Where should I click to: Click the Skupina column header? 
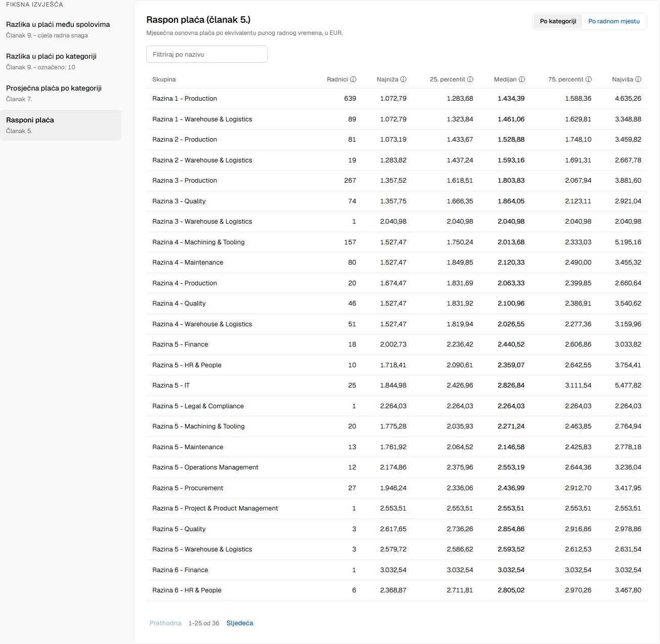tap(164, 79)
